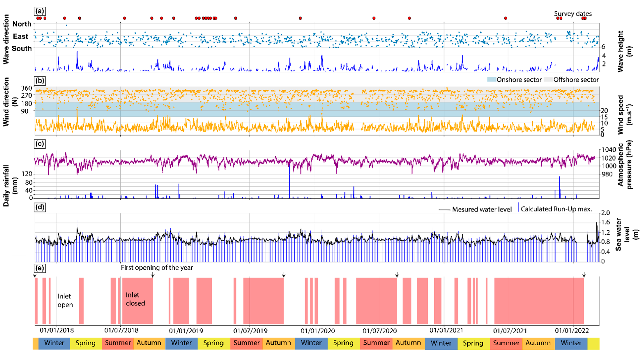Screen dimensions: 644x358
Task: Click the 01/07/2021 date axis label
Action: point(510,331)
